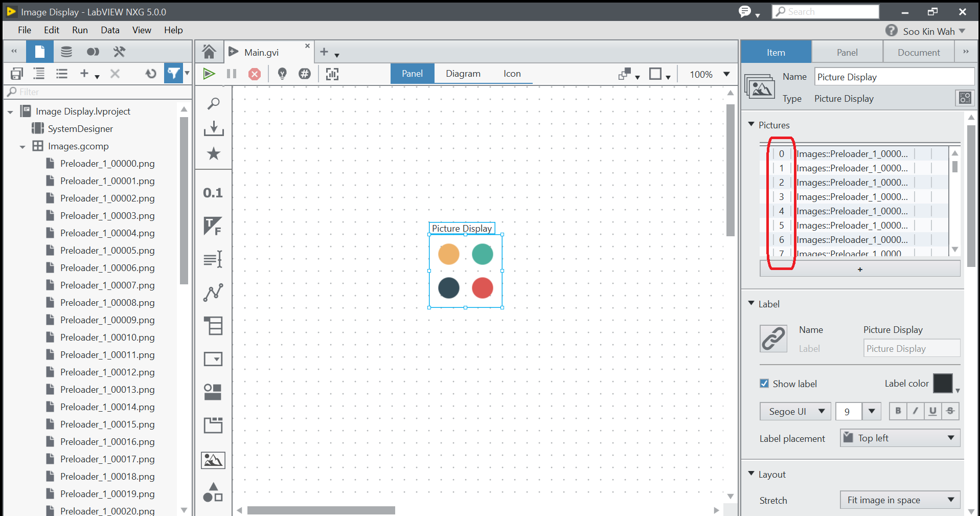980x516 pixels.
Task: Click the Pause button in toolbar
Action: [232, 74]
